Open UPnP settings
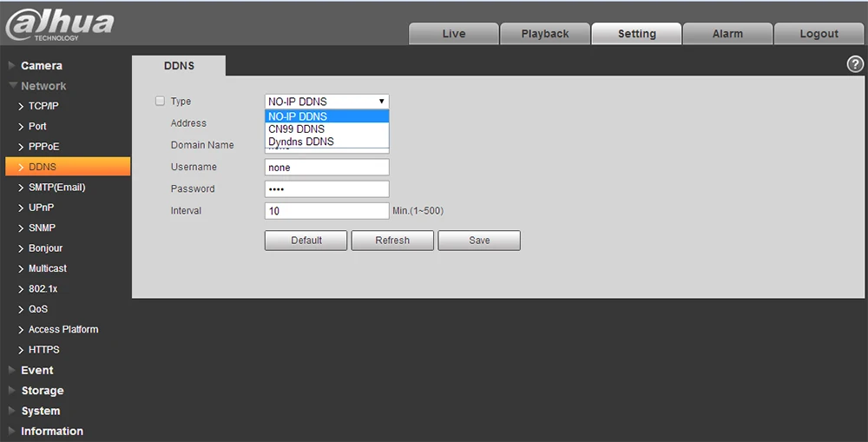This screenshot has height=442, width=868. click(x=41, y=208)
